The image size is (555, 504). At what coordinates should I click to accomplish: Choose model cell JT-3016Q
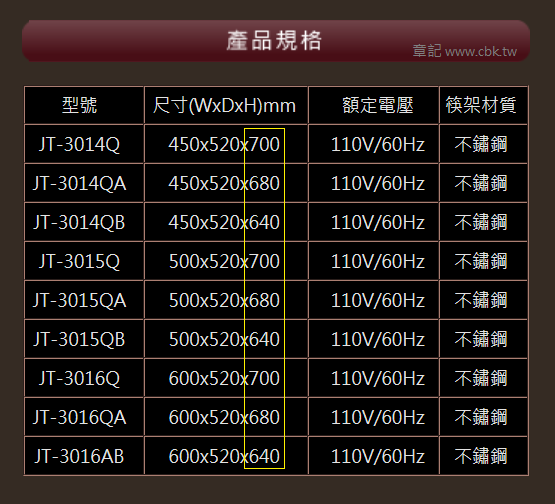tap(84, 378)
